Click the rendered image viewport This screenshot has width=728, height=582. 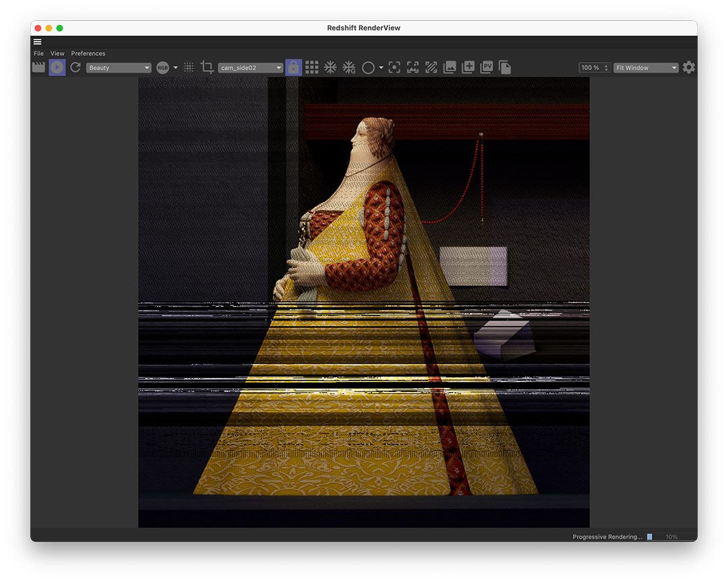click(364, 302)
